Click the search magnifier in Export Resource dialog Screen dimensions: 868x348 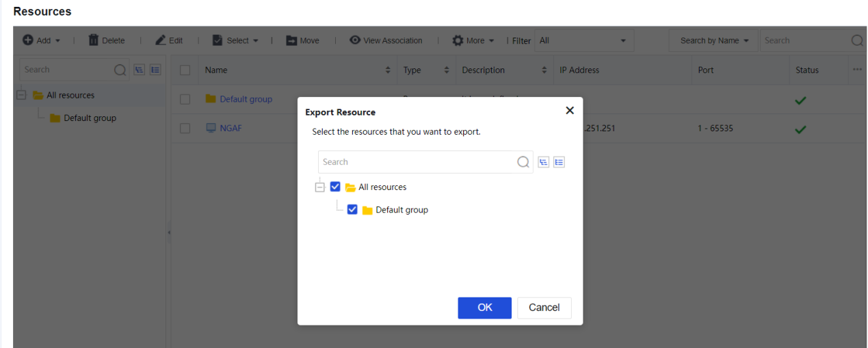coord(523,162)
